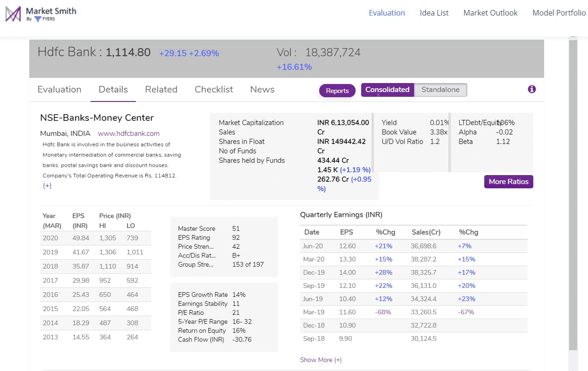
Task: Click the price change +29.15 +2.69%
Action: pyautogui.click(x=189, y=53)
